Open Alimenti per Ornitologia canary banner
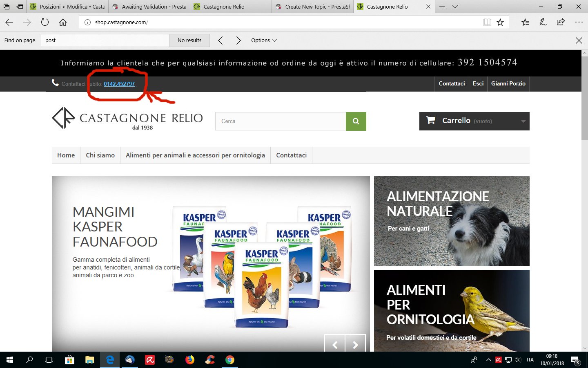 click(452, 311)
